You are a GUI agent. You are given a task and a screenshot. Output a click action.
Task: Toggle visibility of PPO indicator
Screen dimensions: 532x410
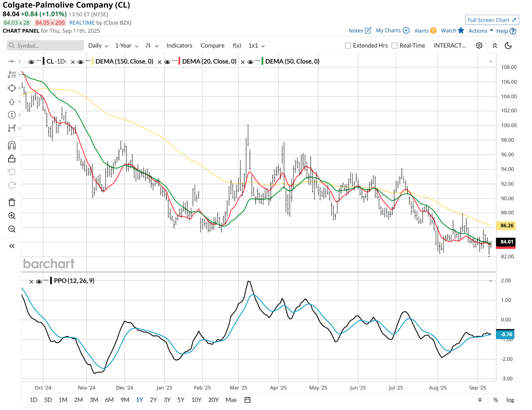pos(39,282)
